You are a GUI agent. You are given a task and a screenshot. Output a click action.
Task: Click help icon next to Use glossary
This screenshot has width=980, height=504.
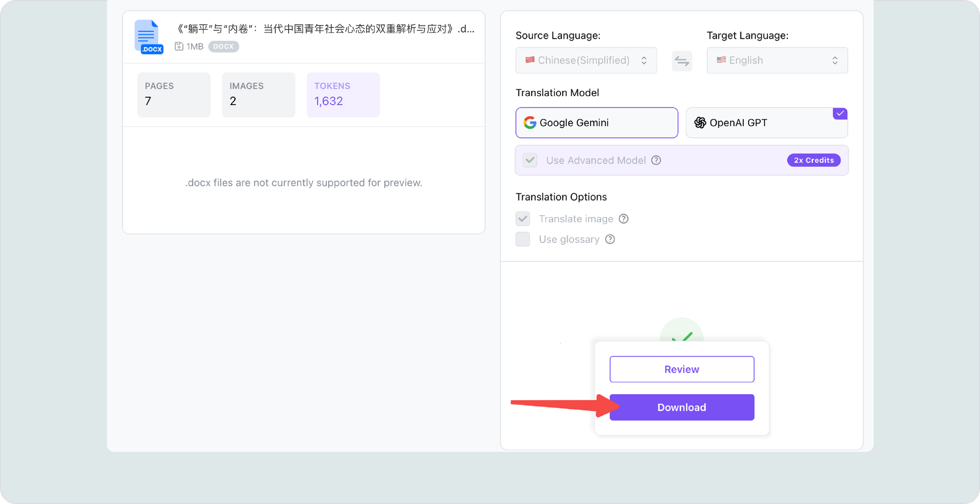pyautogui.click(x=610, y=239)
